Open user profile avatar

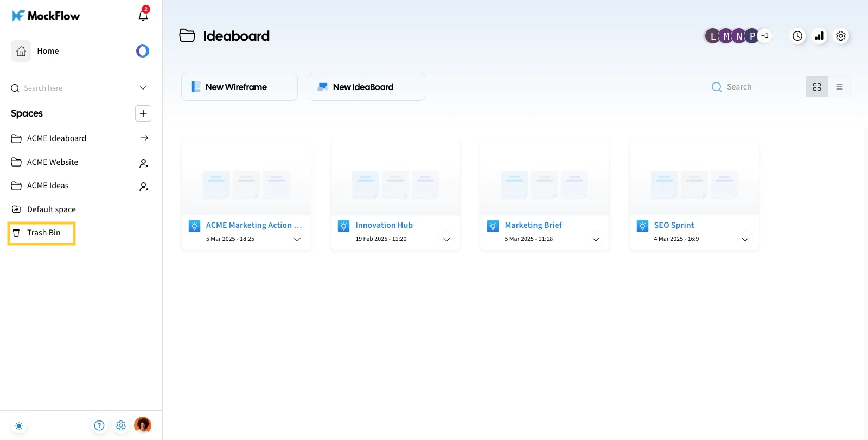[x=143, y=425]
